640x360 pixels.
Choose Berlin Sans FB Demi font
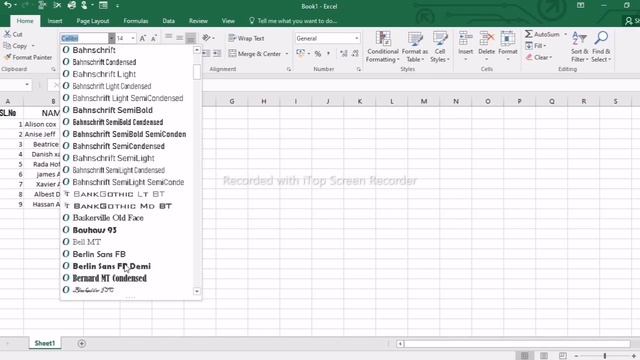127,266
